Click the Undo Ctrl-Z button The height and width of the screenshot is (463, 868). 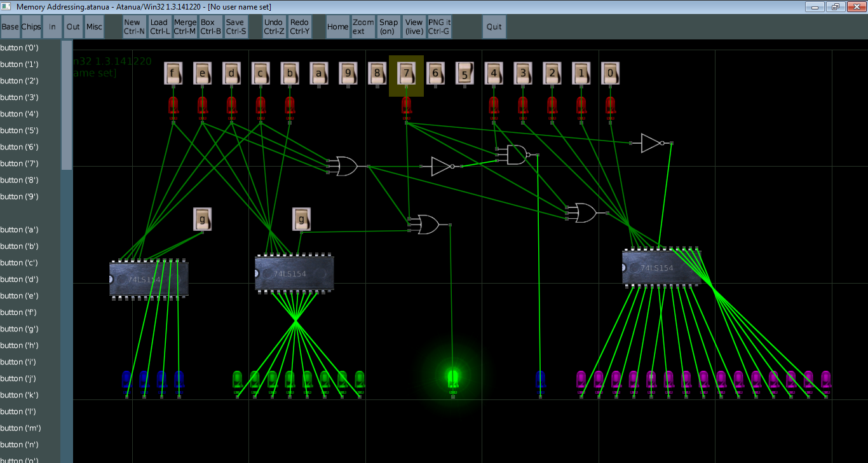(274, 27)
